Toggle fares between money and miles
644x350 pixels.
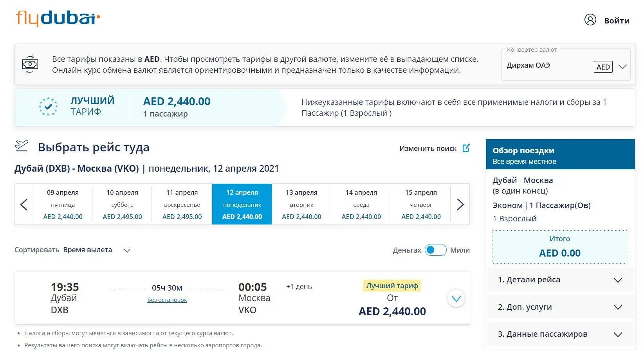coord(435,250)
